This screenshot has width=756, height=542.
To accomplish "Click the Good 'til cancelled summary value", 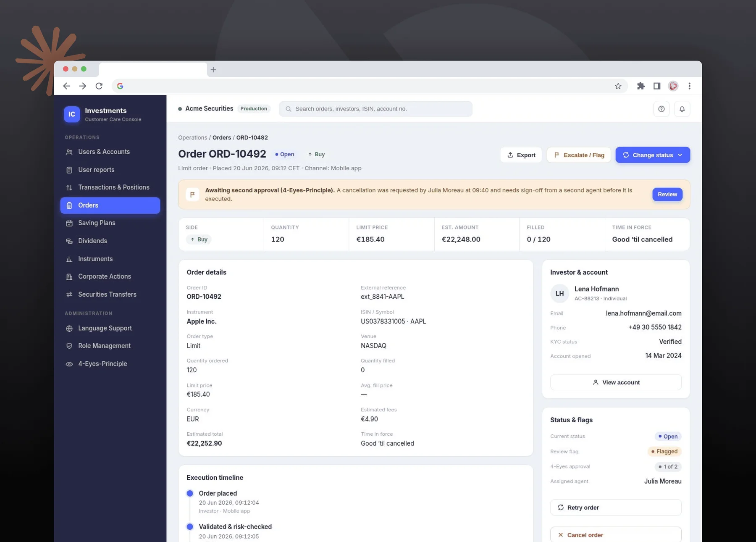I will (x=642, y=239).
